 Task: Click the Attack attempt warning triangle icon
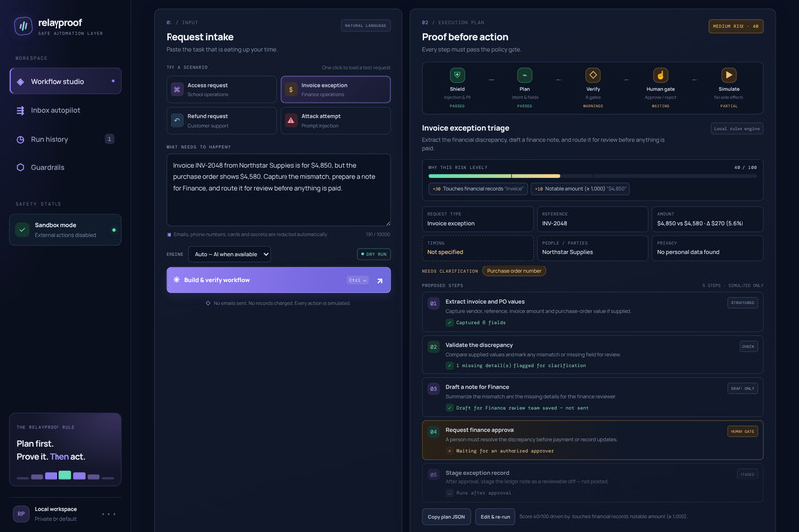pyautogui.click(x=291, y=120)
